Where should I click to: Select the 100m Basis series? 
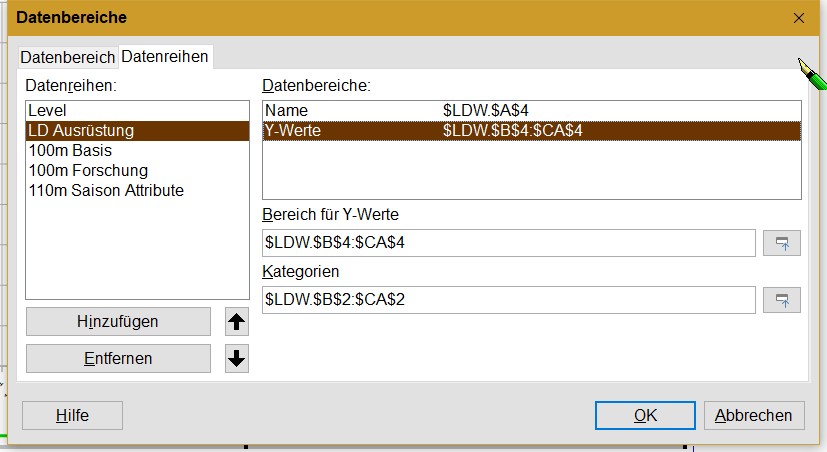coord(137,151)
